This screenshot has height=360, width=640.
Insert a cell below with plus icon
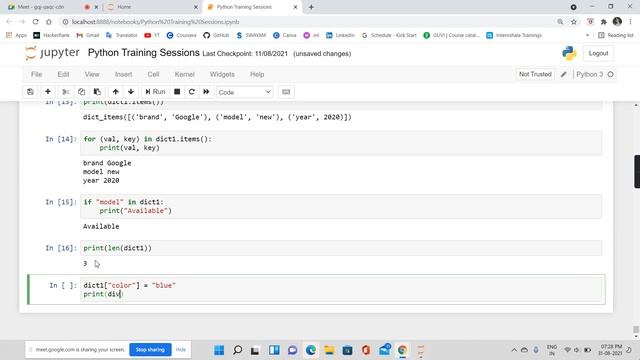48,92
